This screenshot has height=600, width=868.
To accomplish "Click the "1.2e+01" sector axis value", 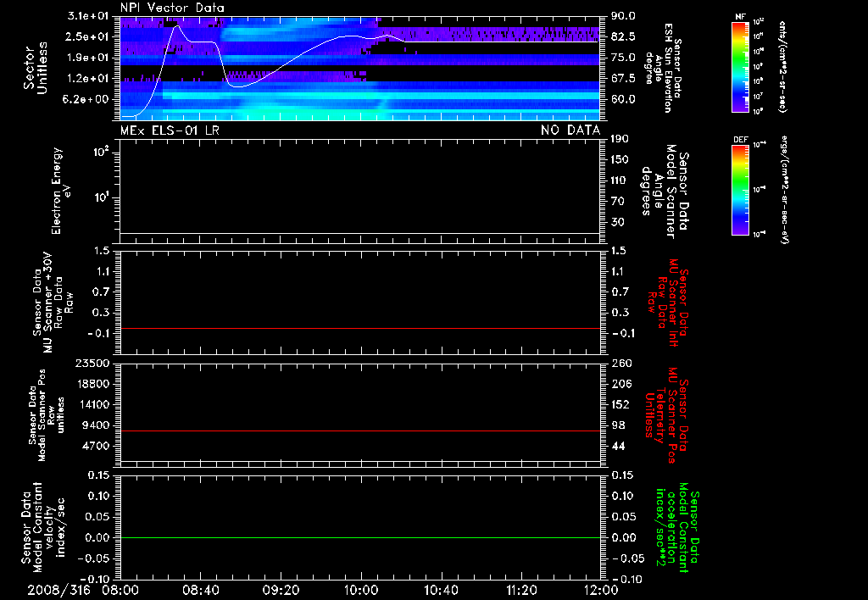I will tap(87, 79).
